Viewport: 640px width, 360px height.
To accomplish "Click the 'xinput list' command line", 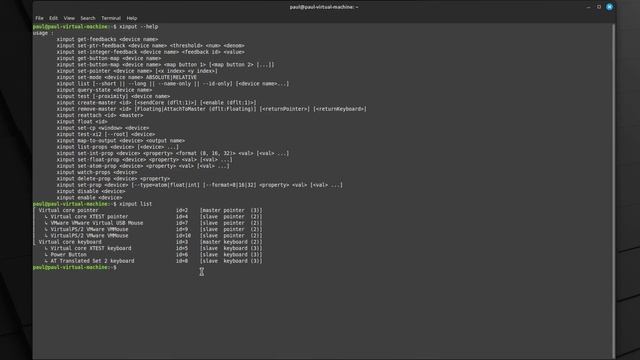I will [x=92, y=204].
